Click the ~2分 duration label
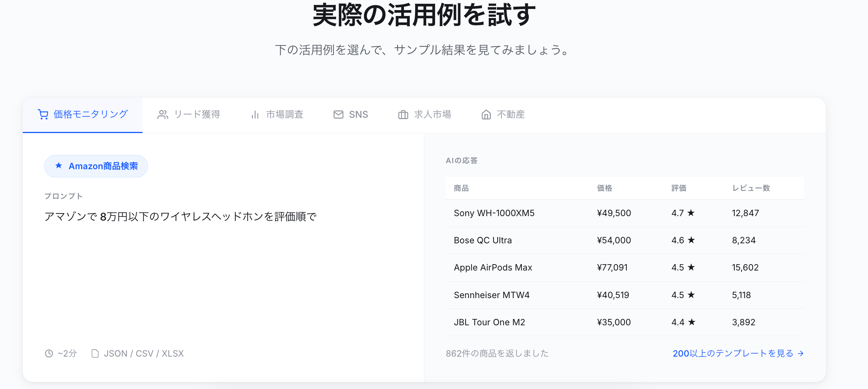 pos(67,353)
